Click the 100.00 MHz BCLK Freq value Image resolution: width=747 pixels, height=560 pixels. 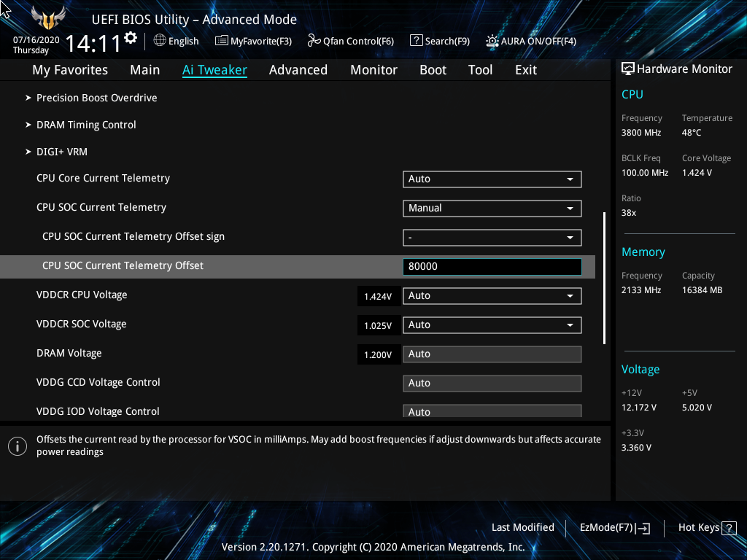(645, 173)
